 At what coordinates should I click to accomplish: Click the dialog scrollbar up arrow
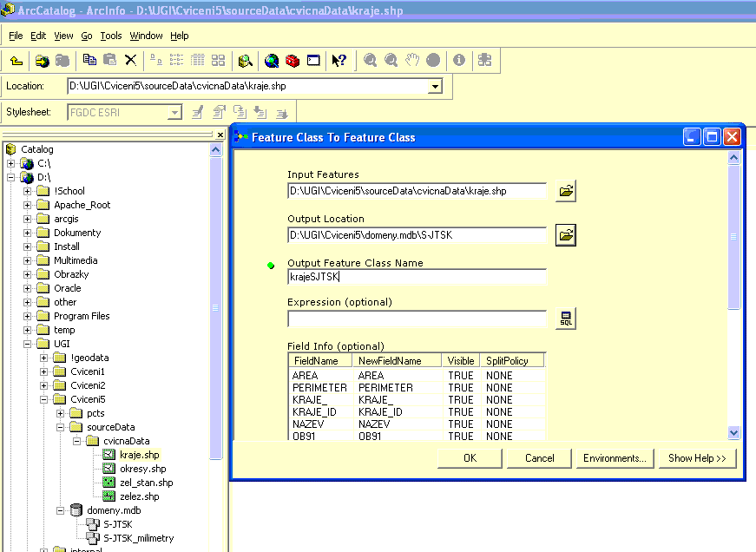pyautogui.click(x=733, y=158)
